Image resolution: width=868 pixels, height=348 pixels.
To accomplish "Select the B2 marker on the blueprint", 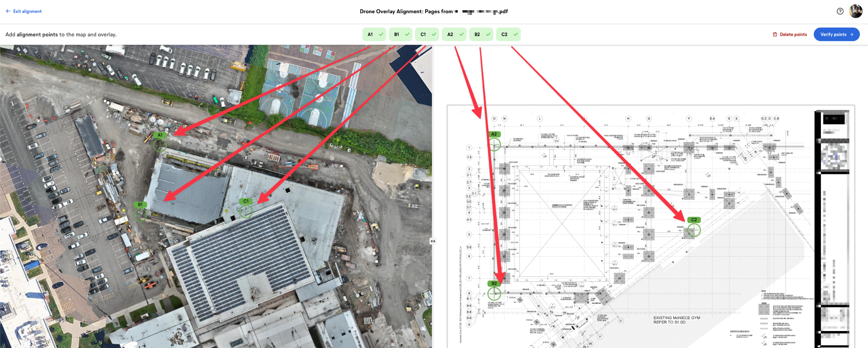I will (494, 293).
